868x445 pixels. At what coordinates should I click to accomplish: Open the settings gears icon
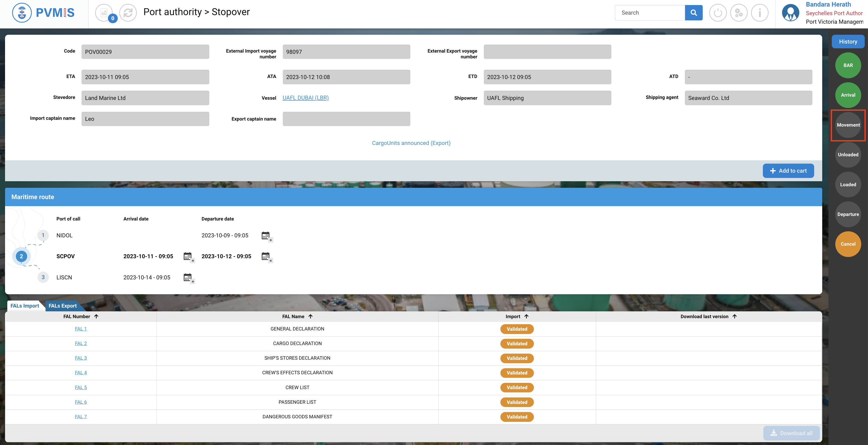739,13
